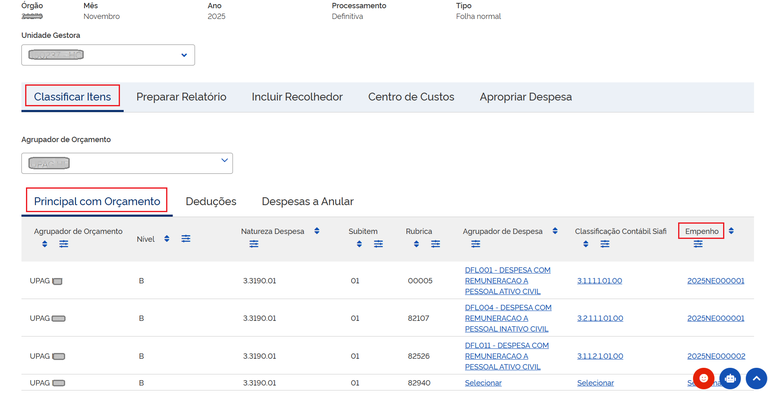Open DFL004 Pessoal Inativo Civil link
This screenshot has width=768, height=395.
pos(508,318)
